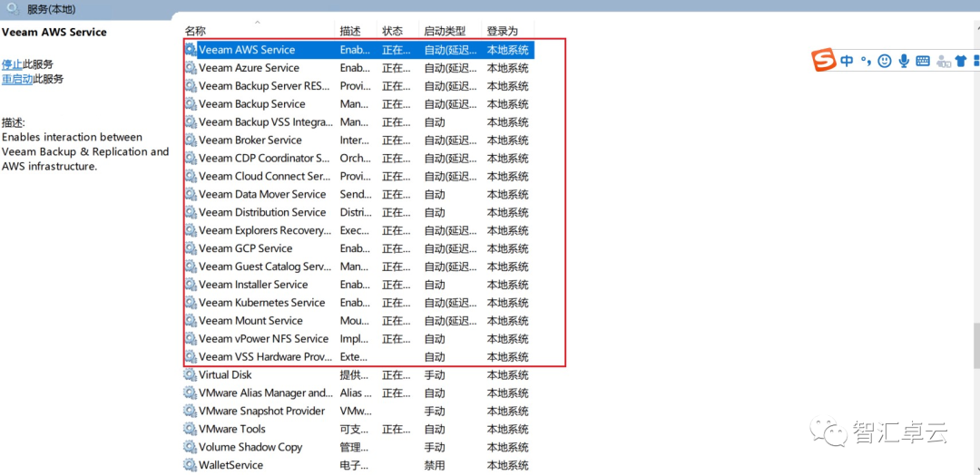
Task: Click Send... description of Data Mover Service
Action: 356,194
